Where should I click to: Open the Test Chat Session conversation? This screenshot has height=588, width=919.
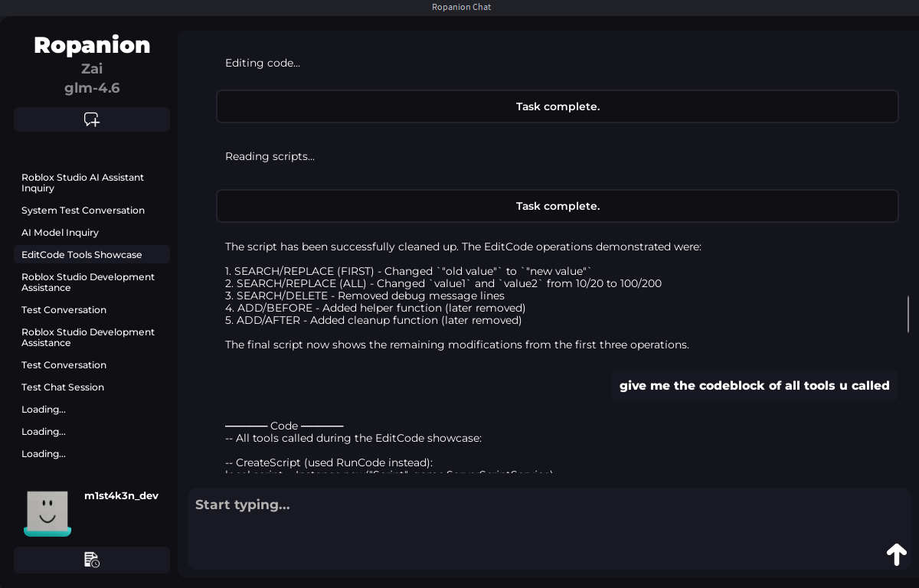(62, 387)
